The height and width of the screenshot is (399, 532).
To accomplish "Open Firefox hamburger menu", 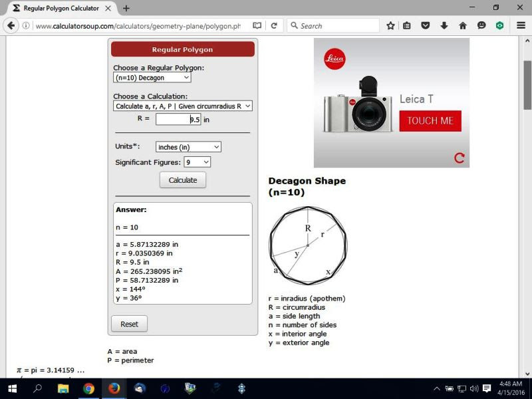I will pos(521,25).
